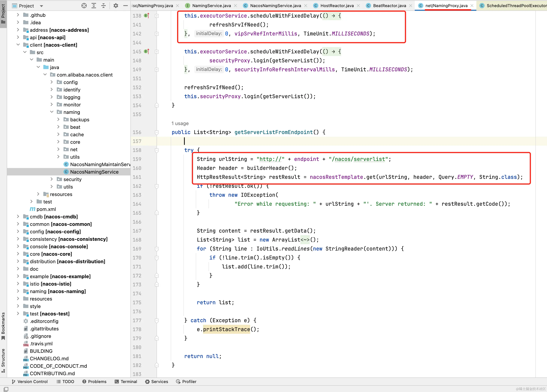Click the Expand All icon in Project panel

(x=94, y=6)
